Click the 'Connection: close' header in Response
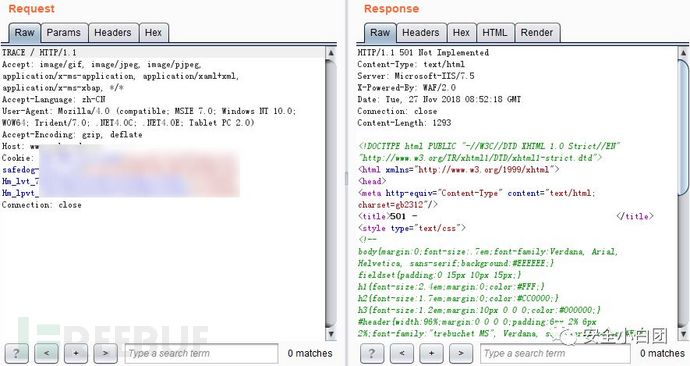Screen dimensions: 690x366 pyautogui.click(x=397, y=111)
